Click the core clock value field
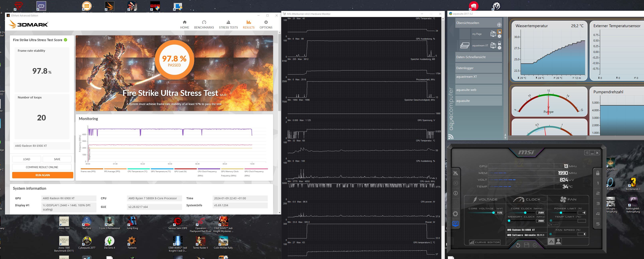The height and width of the screenshot is (259, 644). coord(540,213)
